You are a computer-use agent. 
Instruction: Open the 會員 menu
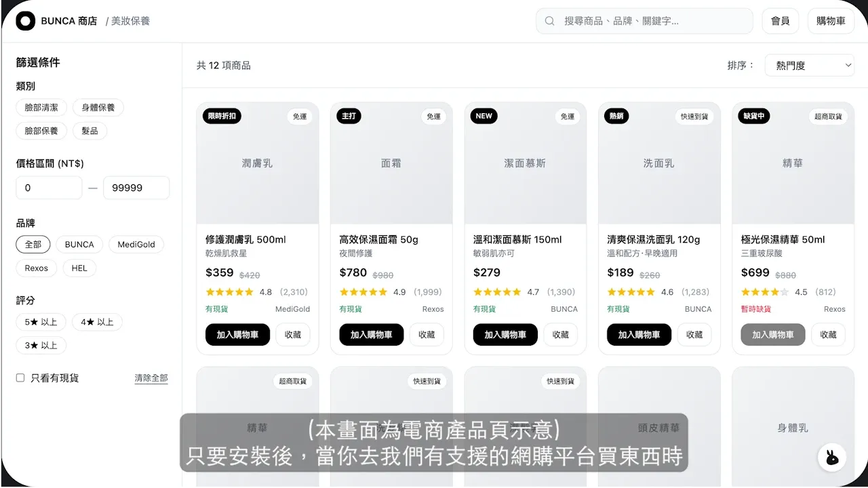[780, 21]
